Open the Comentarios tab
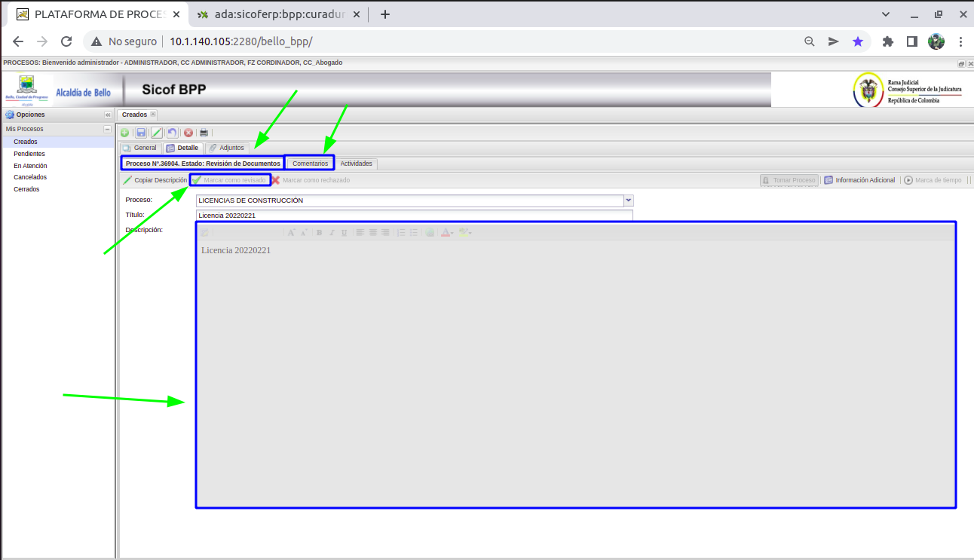The height and width of the screenshot is (560, 974). (310, 164)
